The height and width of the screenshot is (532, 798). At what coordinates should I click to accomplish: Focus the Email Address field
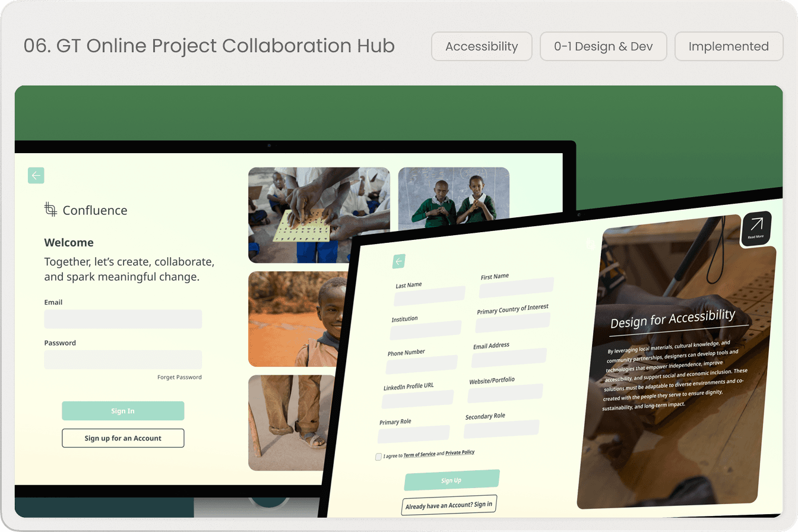pyautogui.click(x=509, y=357)
